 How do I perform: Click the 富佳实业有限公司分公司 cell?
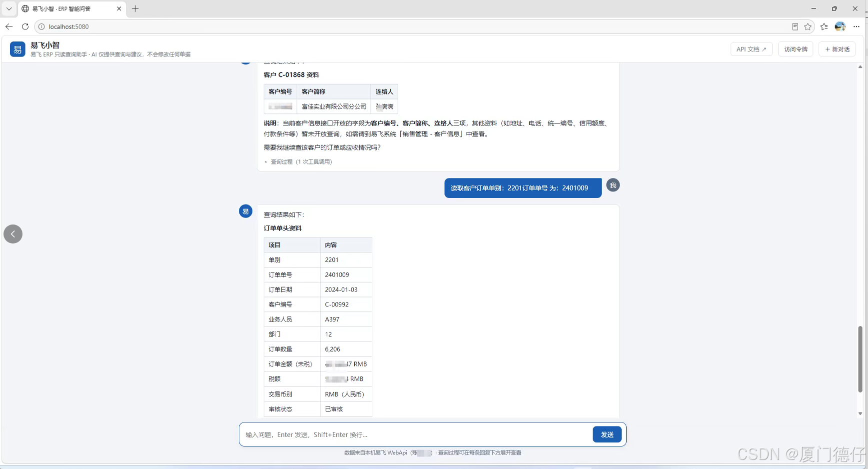(x=334, y=106)
